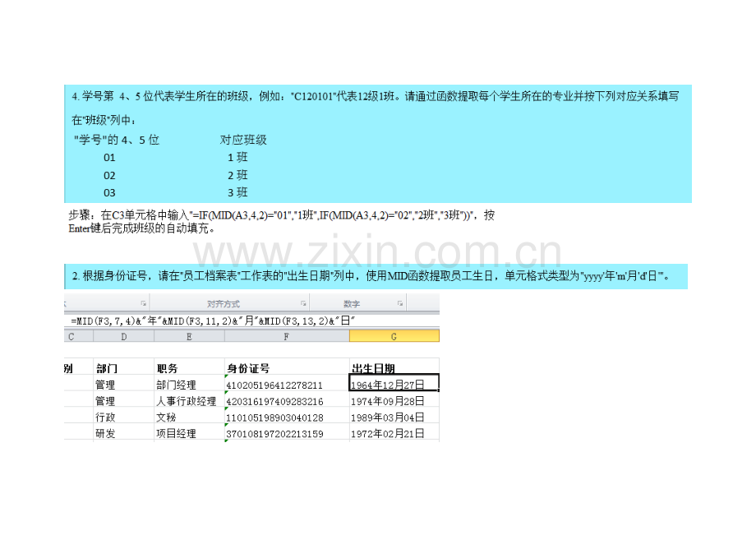Open the dialog launcher left of 对齐方式
Viewport: 756px width, 535px height.
pos(143,303)
